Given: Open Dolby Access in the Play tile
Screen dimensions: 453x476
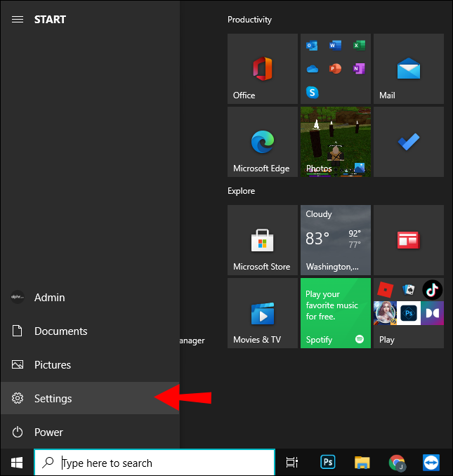Looking at the screenshot, I should pyautogui.click(x=433, y=313).
